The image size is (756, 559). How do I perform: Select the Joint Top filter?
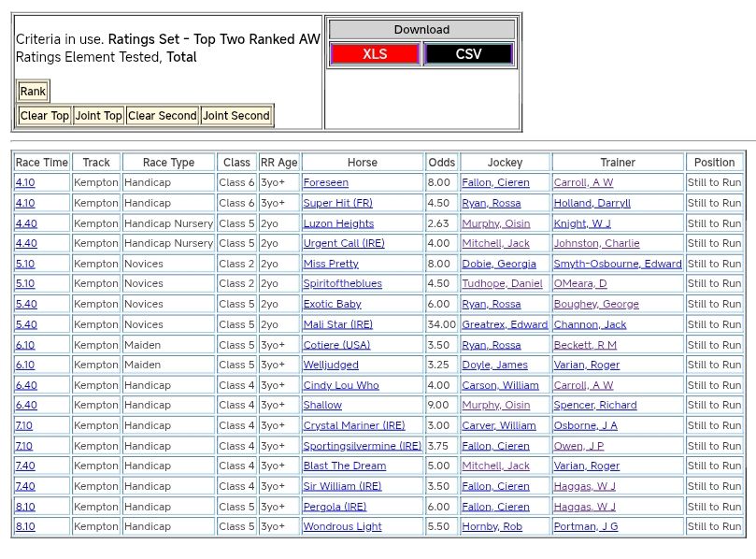coord(99,116)
